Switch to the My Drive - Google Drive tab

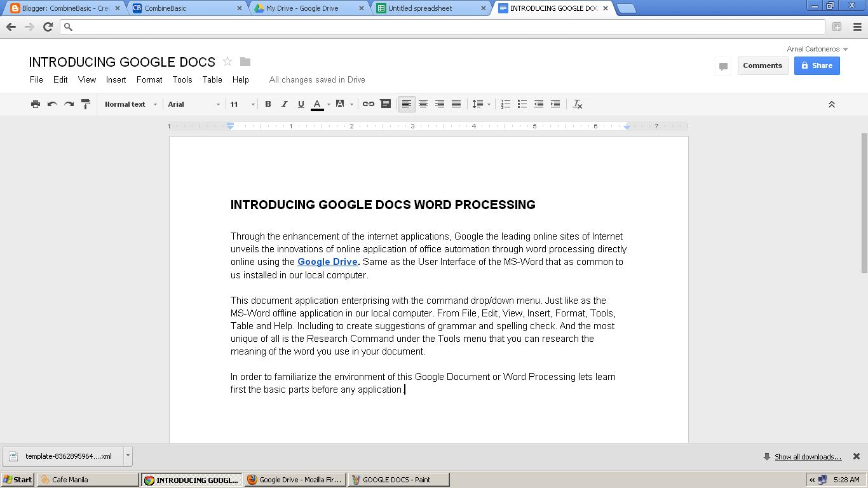pyautogui.click(x=309, y=8)
